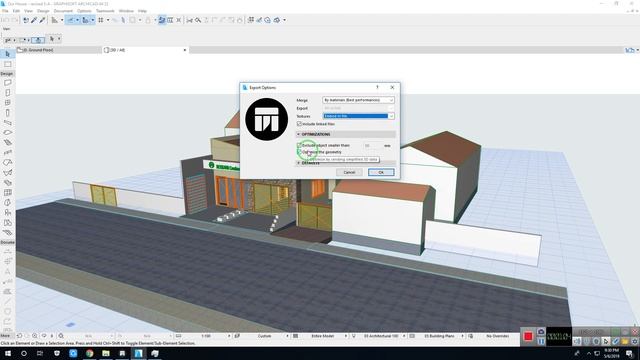Select the Door tool in the toolbox
640x360 pixels.
tap(7, 93)
